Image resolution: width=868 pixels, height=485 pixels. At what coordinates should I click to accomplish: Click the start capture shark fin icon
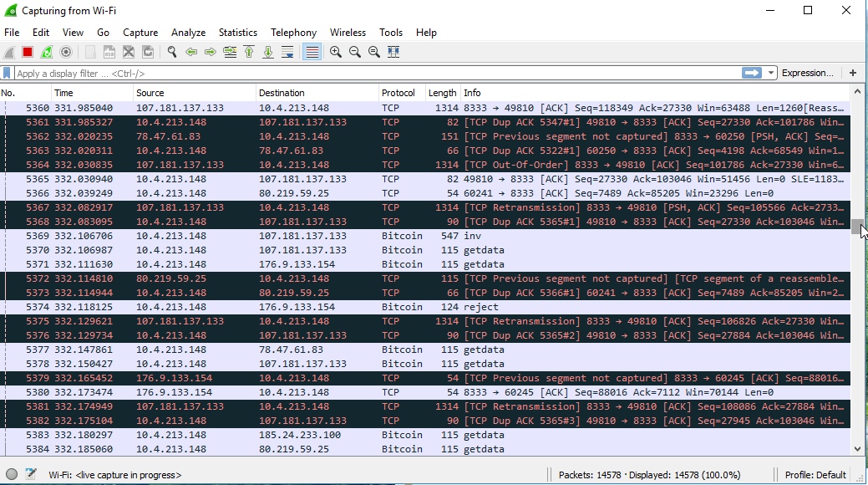(9, 52)
